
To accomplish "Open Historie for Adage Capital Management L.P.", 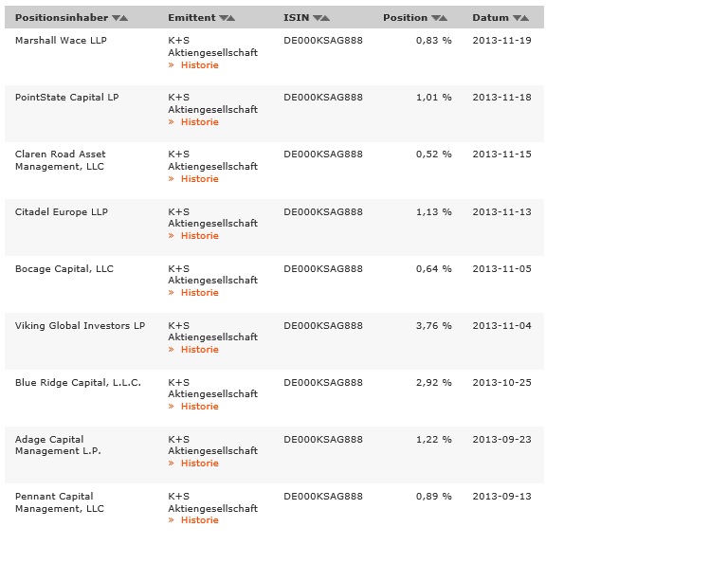I will tap(200, 464).
